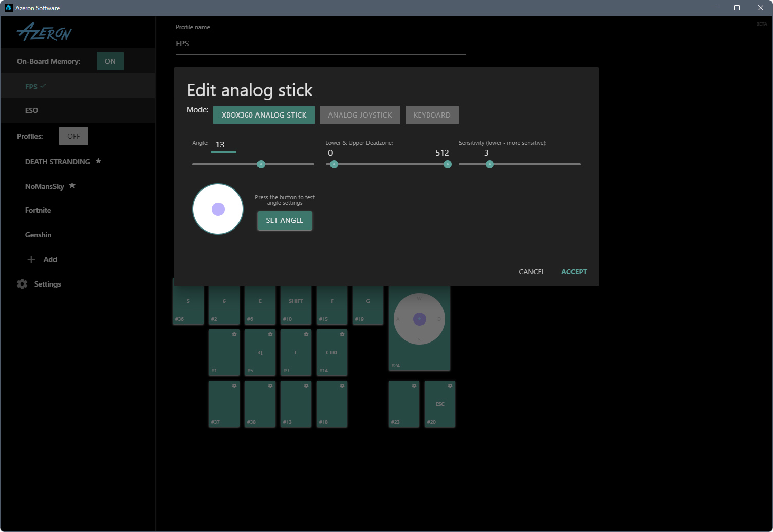The image size is (773, 532).
Task: Open Settings from the sidebar
Action: pos(47,284)
